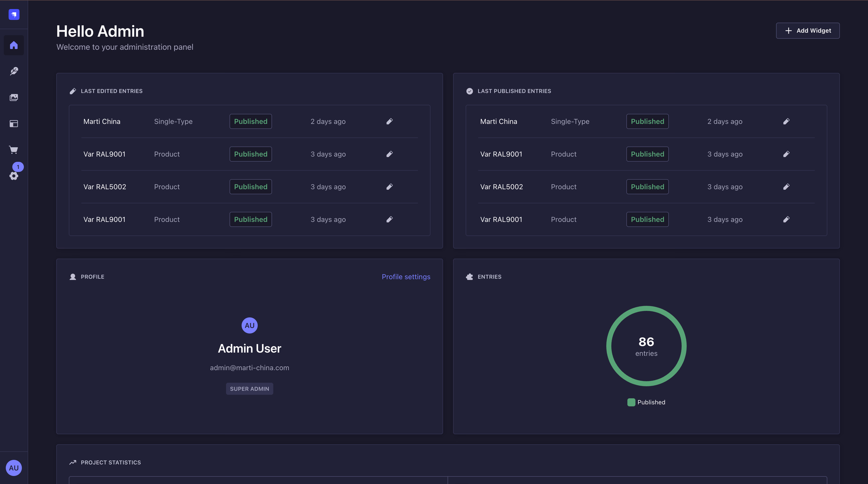Click the Entries widget heading
Screen dimensions: 868x484
[489, 277]
